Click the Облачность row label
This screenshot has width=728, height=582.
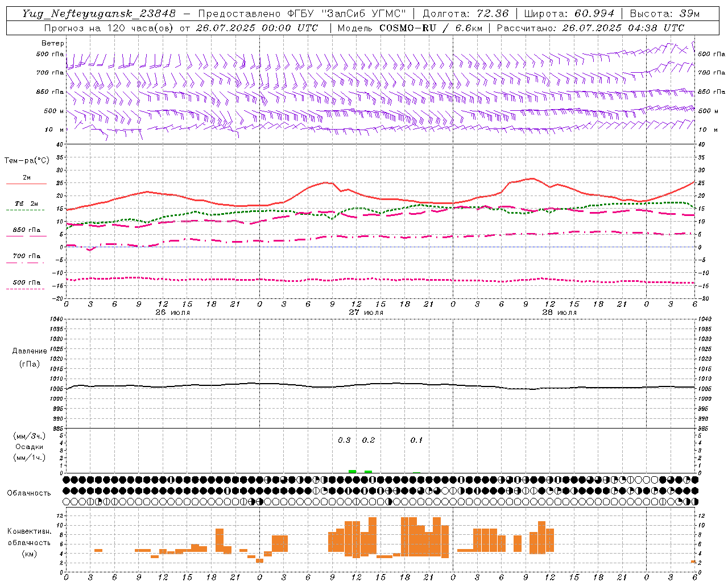pyautogui.click(x=29, y=493)
